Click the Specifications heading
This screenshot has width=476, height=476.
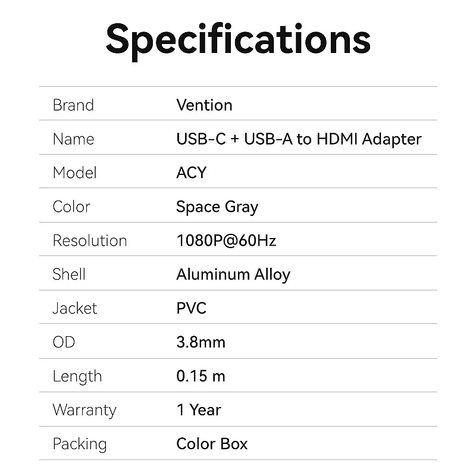click(238, 39)
